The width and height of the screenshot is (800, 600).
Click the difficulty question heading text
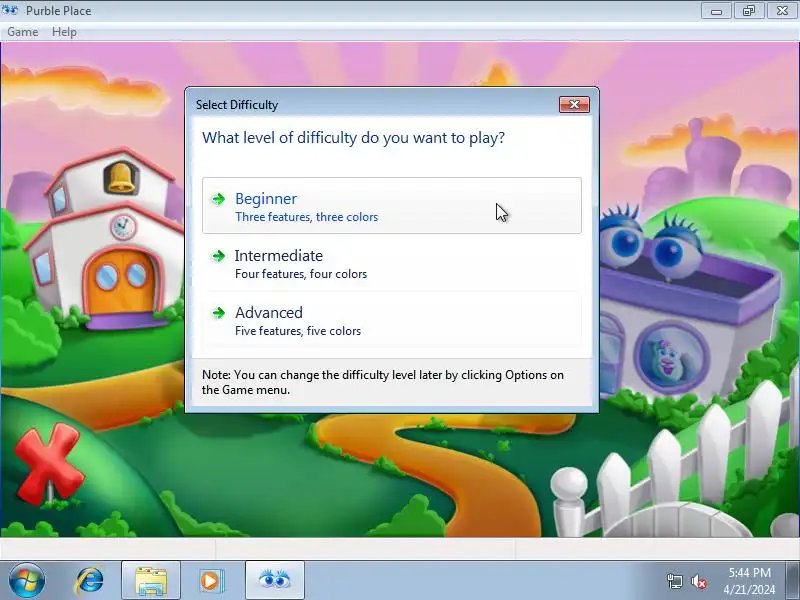point(353,138)
